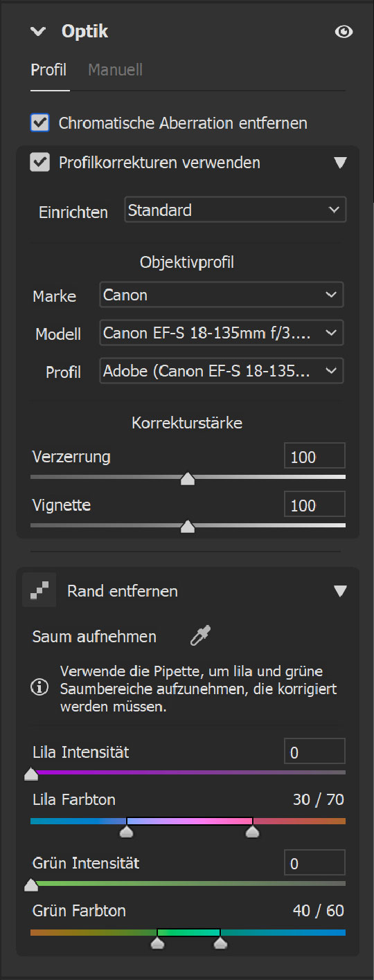The width and height of the screenshot is (374, 980).
Task: Click the Vignette slider handle
Action: pyautogui.click(x=187, y=527)
